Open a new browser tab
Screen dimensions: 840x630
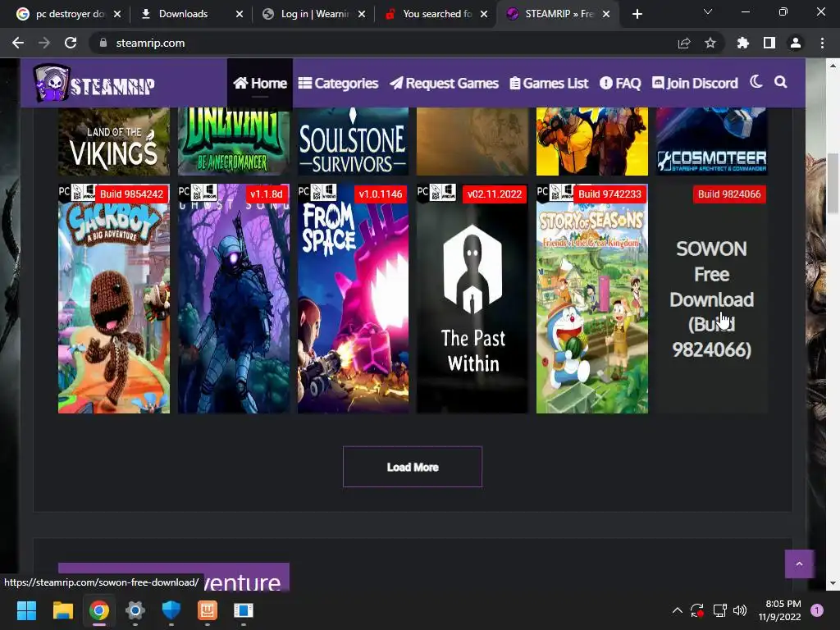(x=637, y=14)
